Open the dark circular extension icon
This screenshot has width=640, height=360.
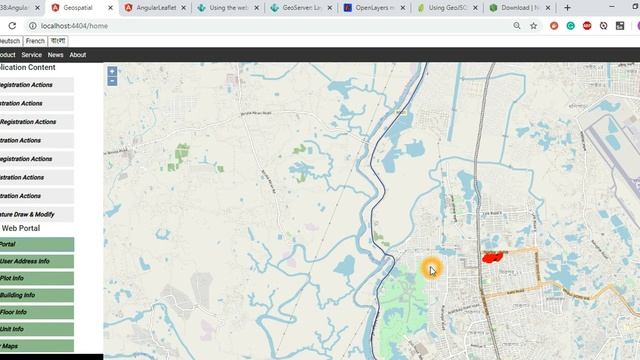(603, 26)
